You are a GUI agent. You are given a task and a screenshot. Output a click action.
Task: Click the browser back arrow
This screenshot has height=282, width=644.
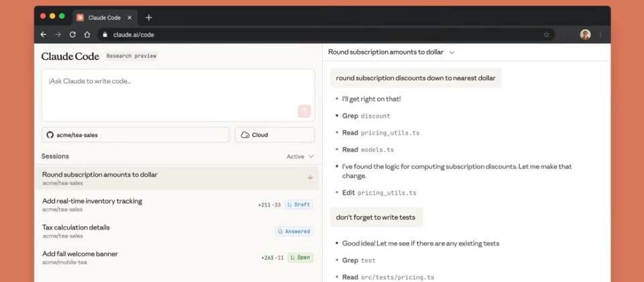pos(44,34)
